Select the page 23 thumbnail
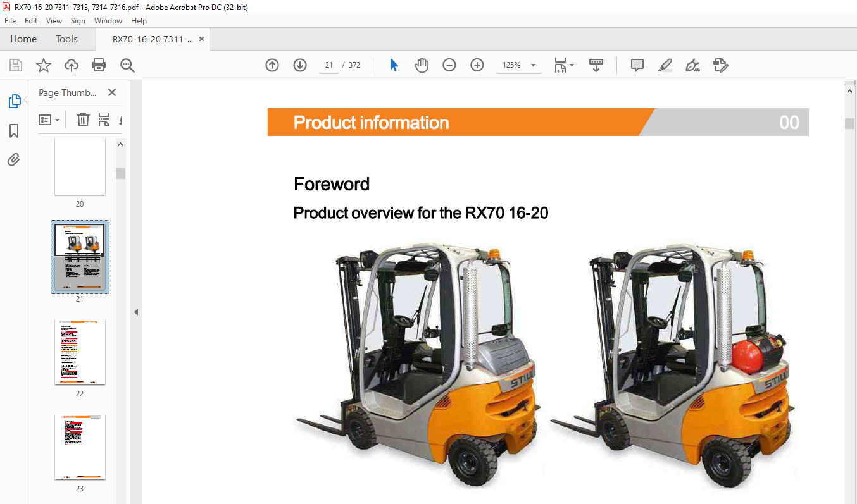The height and width of the screenshot is (504, 857). coord(80,446)
